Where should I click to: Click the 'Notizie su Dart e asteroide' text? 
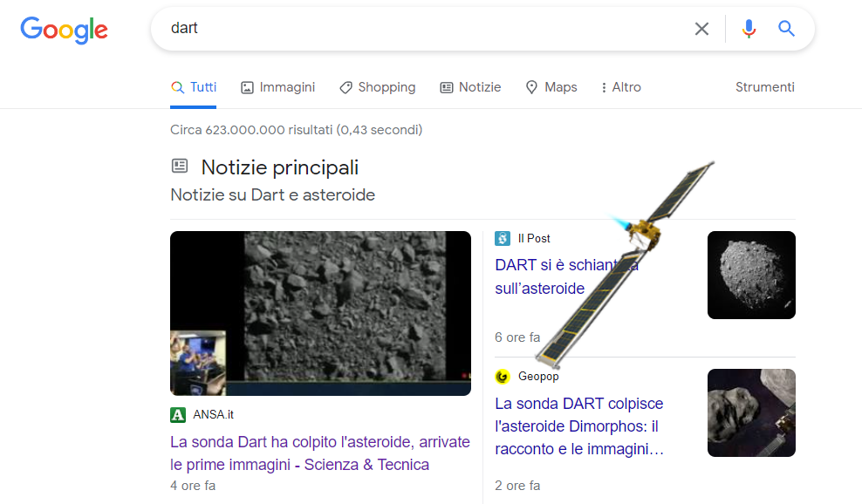pyautogui.click(x=273, y=195)
